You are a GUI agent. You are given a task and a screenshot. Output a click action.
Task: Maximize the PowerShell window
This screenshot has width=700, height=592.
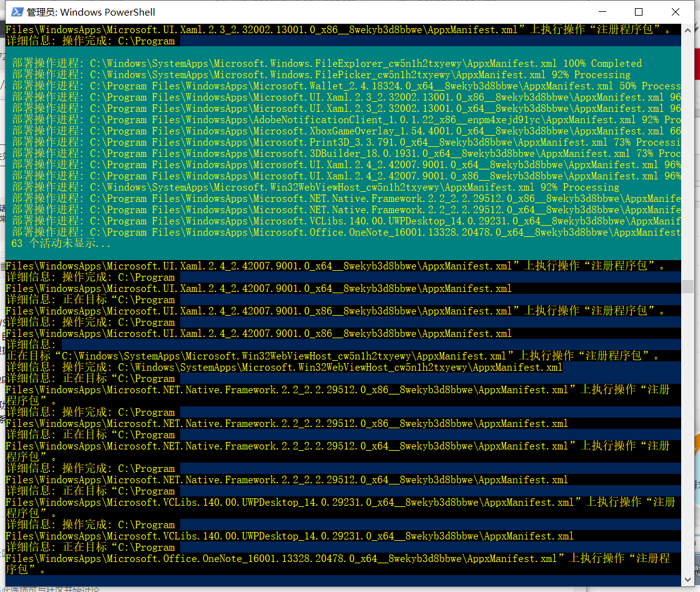pyautogui.click(x=639, y=12)
